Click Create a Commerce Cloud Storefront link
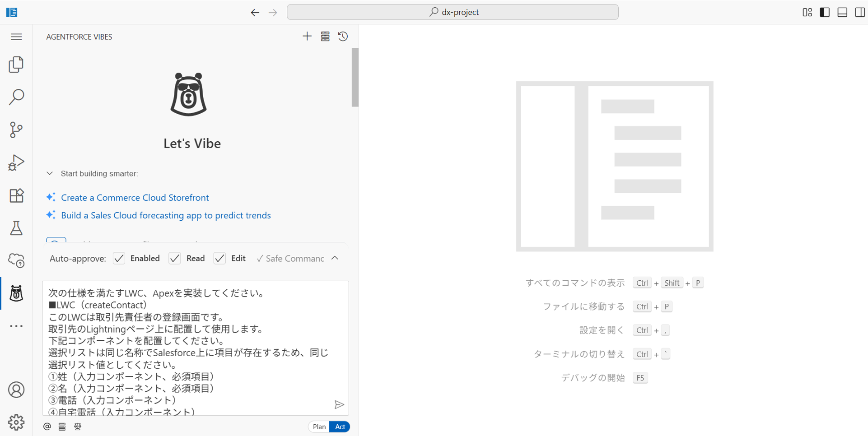The image size is (868, 436). pos(135,198)
